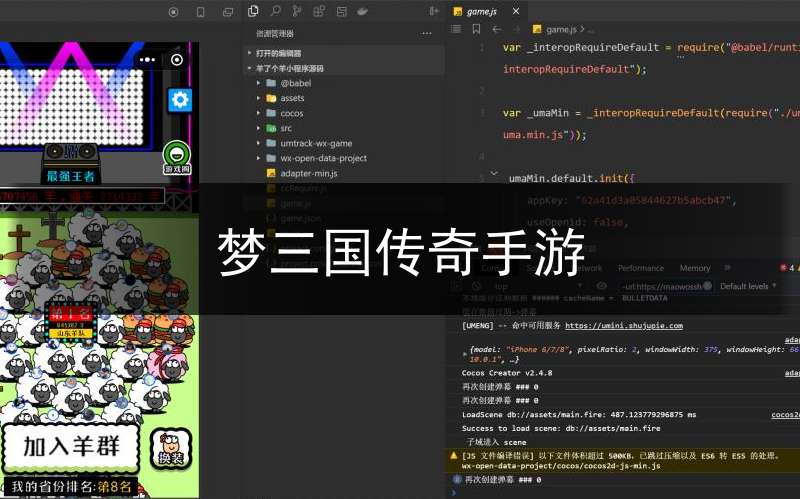The image size is (800, 499).
Task: Click the detached windows icon in top toolbar
Action: 228,12
